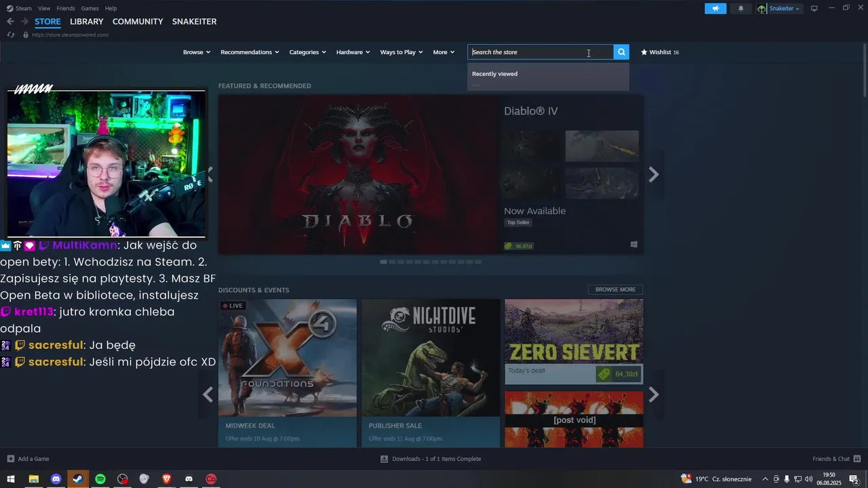Image resolution: width=868 pixels, height=488 pixels.
Task: Click the Snakeiter profile avatar
Action: [762, 9]
